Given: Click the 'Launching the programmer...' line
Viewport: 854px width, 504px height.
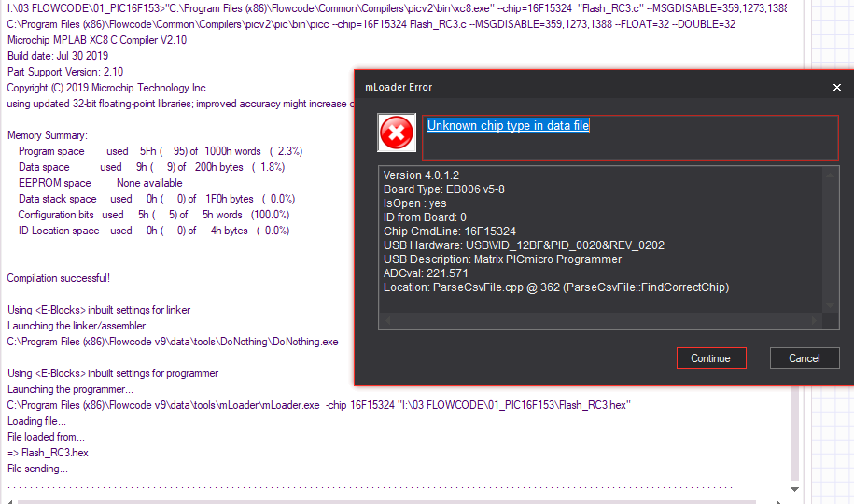Looking at the screenshot, I should point(70,389).
